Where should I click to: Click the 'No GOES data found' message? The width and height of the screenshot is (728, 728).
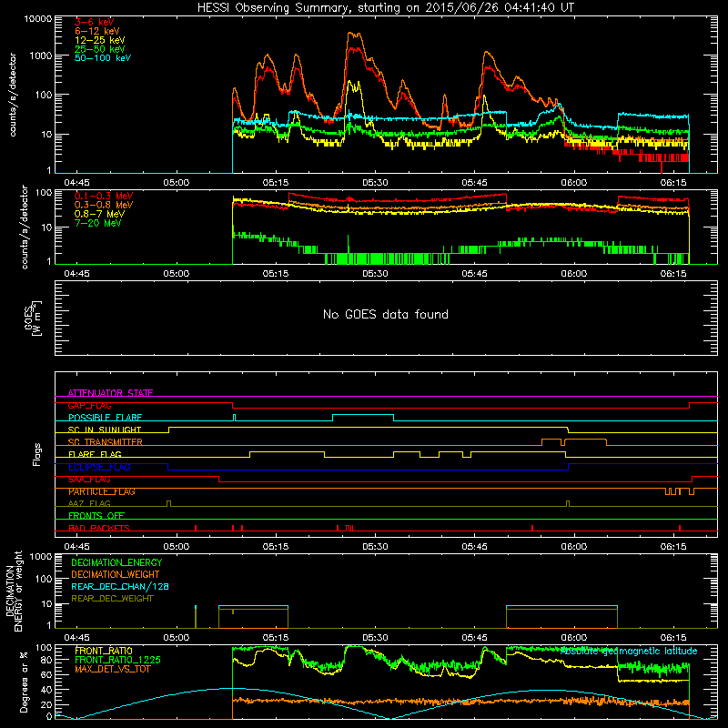386,314
